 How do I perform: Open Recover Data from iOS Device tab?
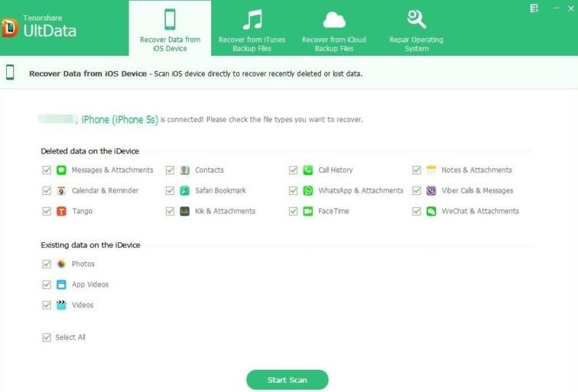click(x=170, y=28)
